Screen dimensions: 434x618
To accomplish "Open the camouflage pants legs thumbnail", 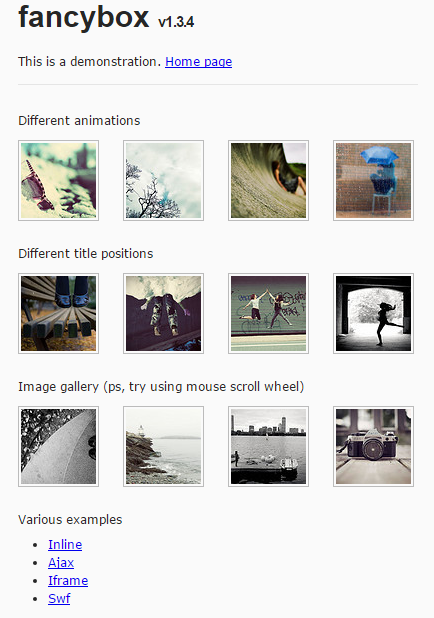I will click(x=163, y=313).
